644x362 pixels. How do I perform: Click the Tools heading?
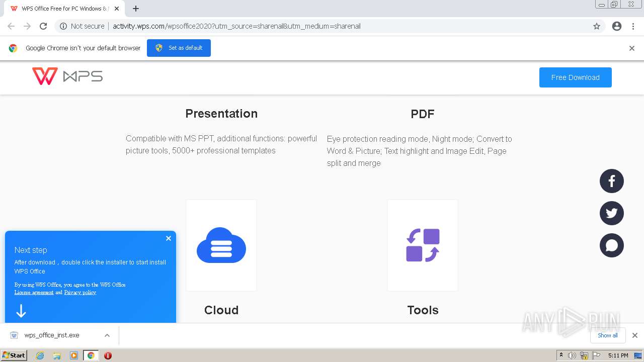423,310
